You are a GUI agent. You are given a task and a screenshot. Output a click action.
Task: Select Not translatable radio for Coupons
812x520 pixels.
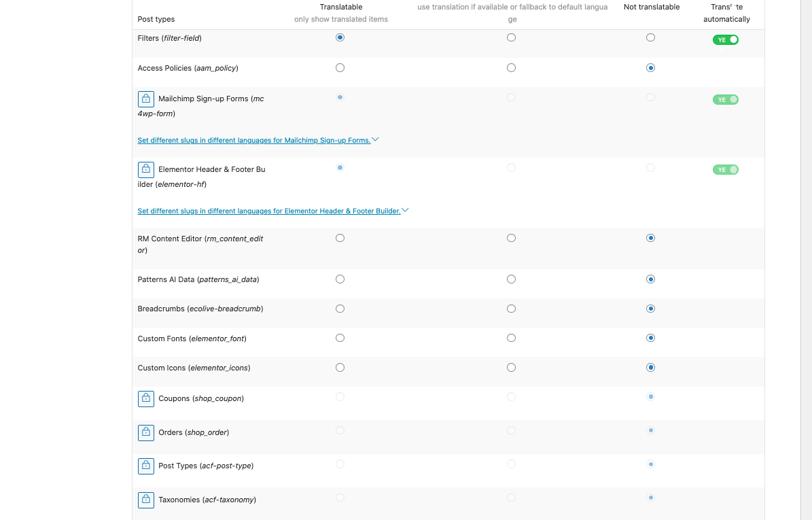650,397
